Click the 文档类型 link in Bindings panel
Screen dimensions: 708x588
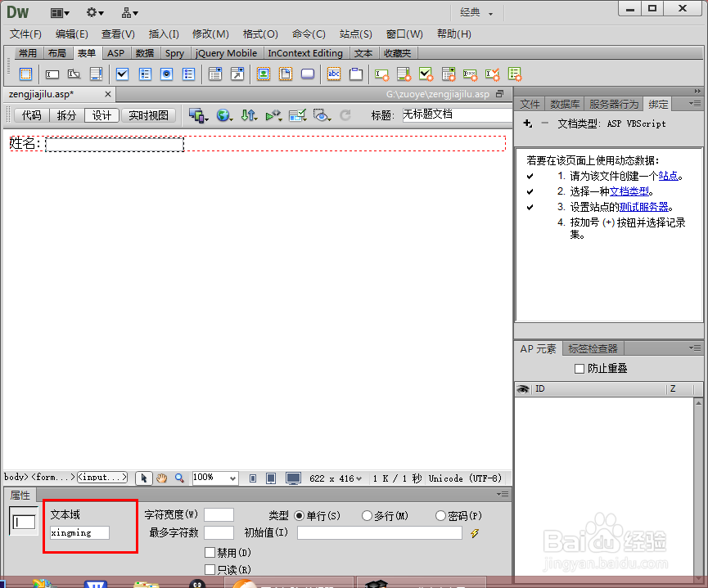[629, 191]
